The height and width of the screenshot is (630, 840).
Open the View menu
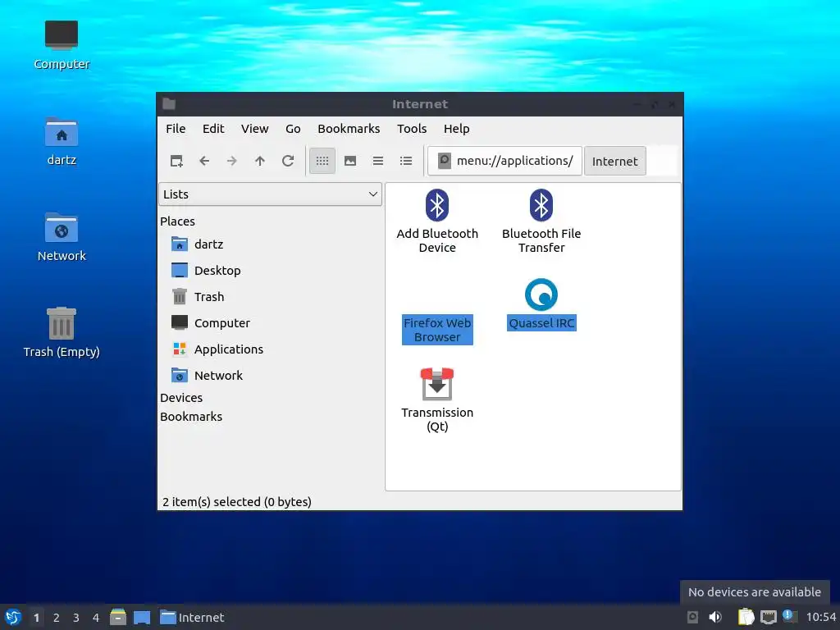pyautogui.click(x=254, y=129)
